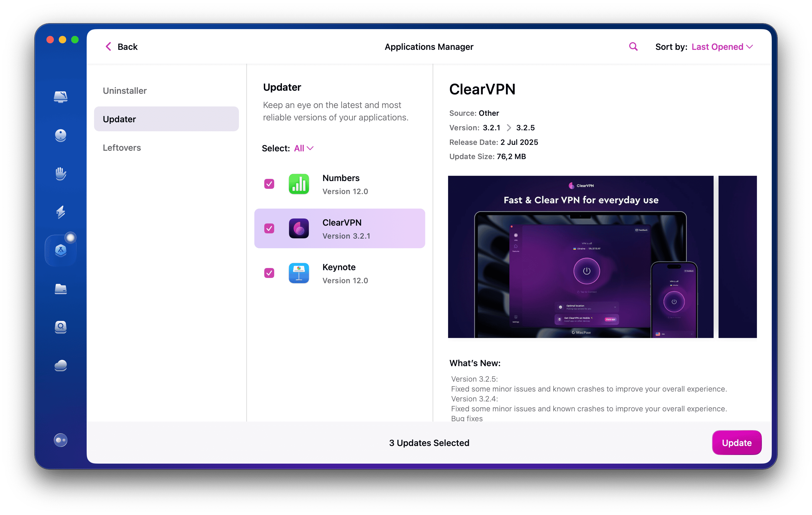Image resolution: width=812 pixels, height=515 pixels.
Task: Uncheck the Numbers update checkbox
Action: click(x=269, y=184)
